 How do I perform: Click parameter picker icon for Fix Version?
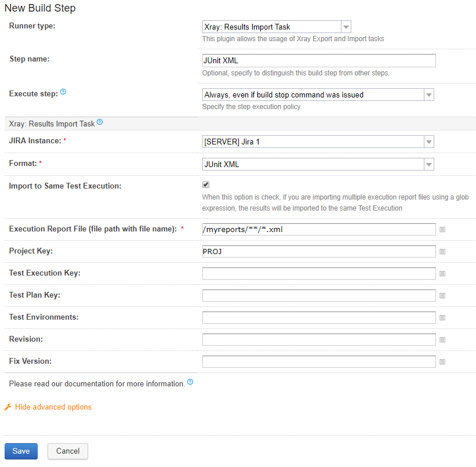click(442, 361)
